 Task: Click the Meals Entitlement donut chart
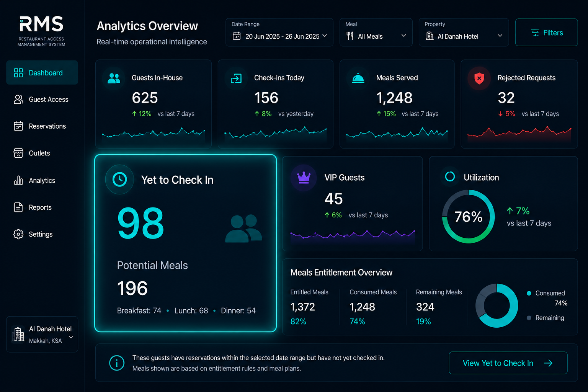coord(497,305)
